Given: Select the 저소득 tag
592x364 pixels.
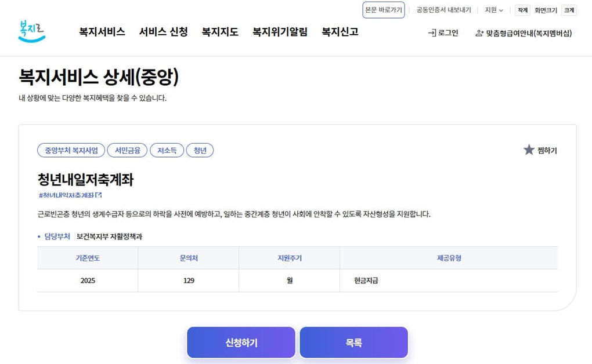Looking at the screenshot, I should coord(167,150).
